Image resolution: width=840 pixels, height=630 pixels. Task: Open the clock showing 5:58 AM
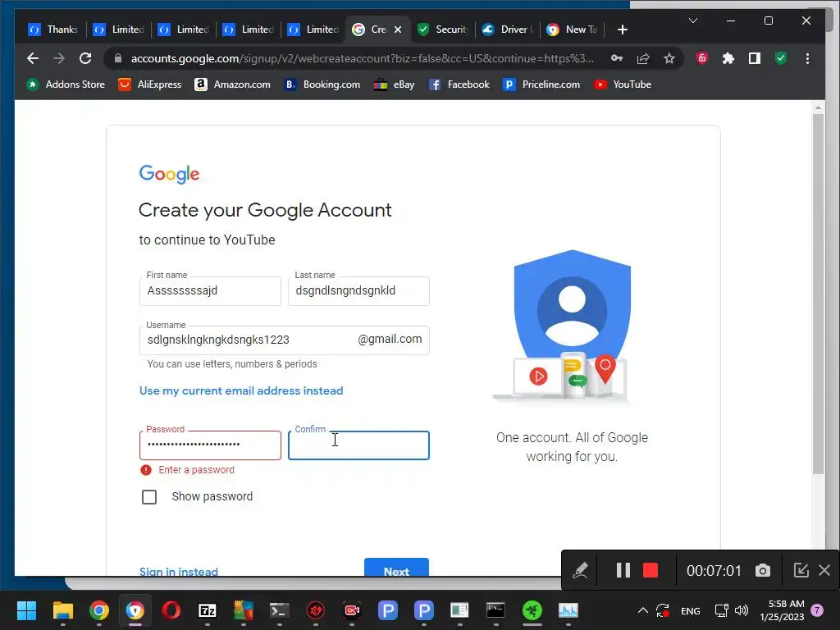click(x=782, y=610)
